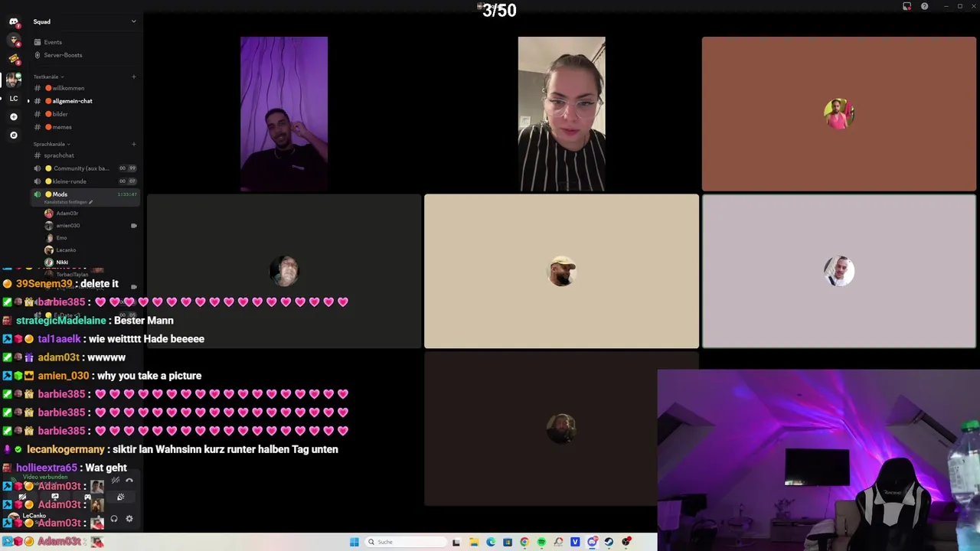The width and height of the screenshot is (980, 551).
Task: Open Discord inbox icon in title bar
Action: (907, 6)
